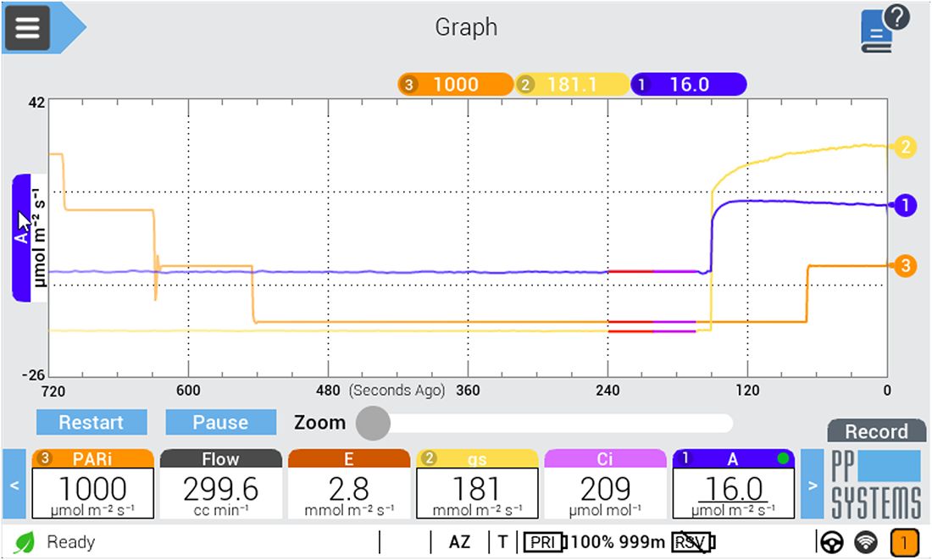Open the Wi-Fi connection icon
The height and width of the screenshot is (560, 932).
point(865,542)
